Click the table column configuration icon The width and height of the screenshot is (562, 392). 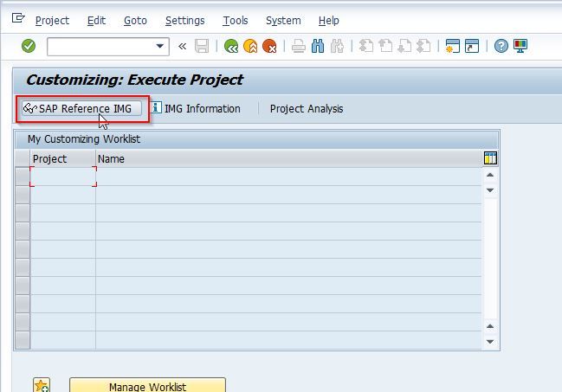(490, 158)
